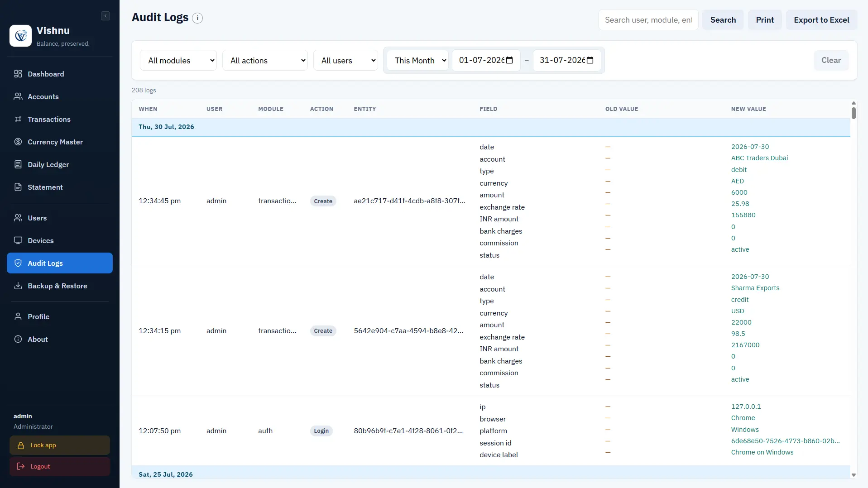Screen dimensions: 868x488
Task: Click the table's vertical scrollbar thumb
Action: pyautogui.click(x=854, y=113)
